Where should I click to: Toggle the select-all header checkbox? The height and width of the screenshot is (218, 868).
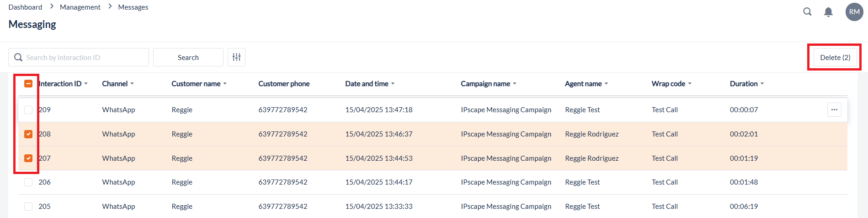28,83
